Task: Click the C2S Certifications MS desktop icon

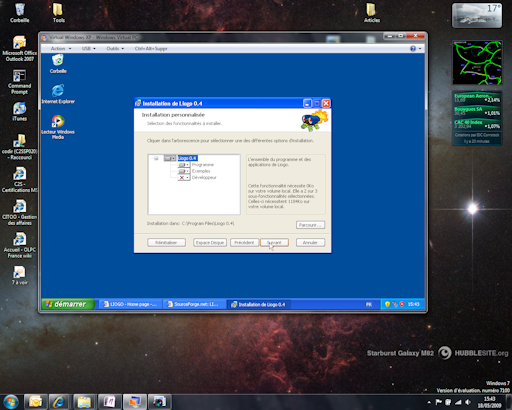Action: pos(20,180)
